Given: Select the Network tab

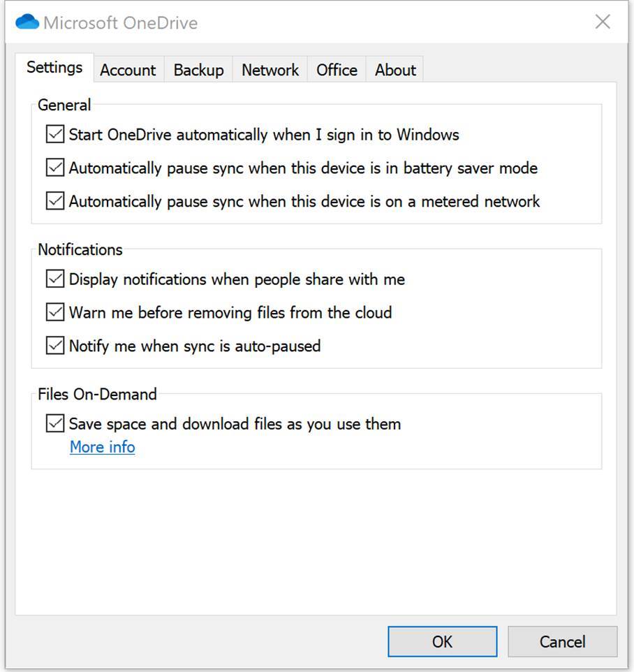Looking at the screenshot, I should click(x=270, y=69).
